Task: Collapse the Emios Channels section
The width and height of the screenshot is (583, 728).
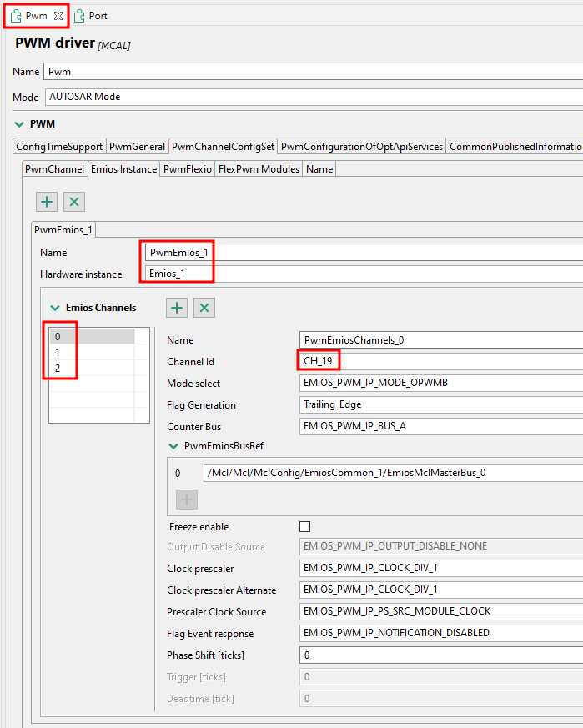Action: point(55,308)
